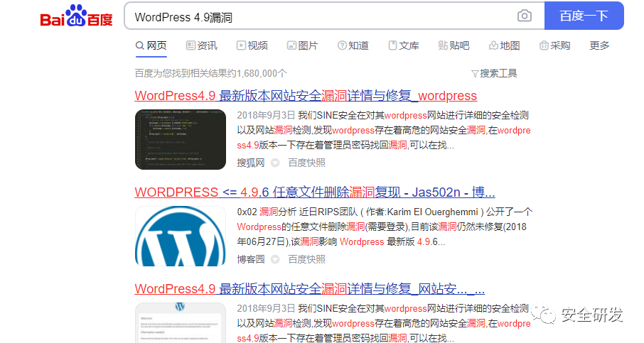Open the code screenshot thumbnail of first result
The width and height of the screenshot is (644, 343).
point(181,139)
